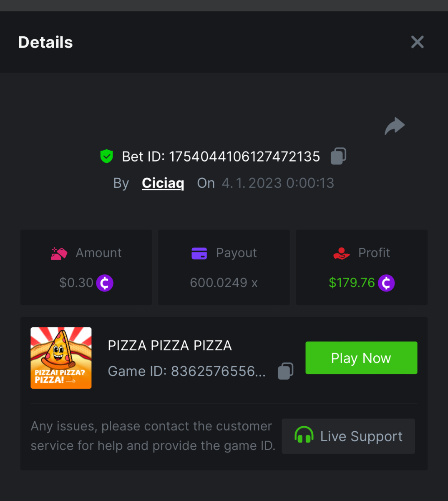Click the green $179.76 profit amount
The image size is (448, 501).
pos(352,283)
